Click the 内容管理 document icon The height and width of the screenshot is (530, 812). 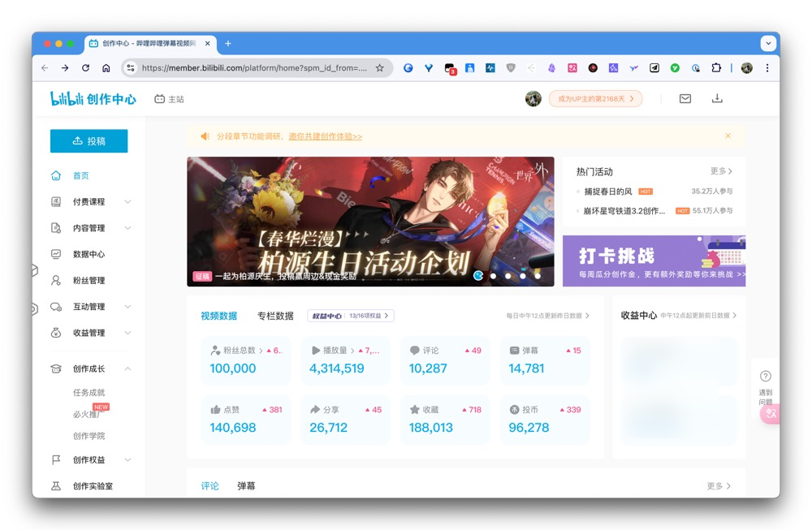click(x=56, y=228)
